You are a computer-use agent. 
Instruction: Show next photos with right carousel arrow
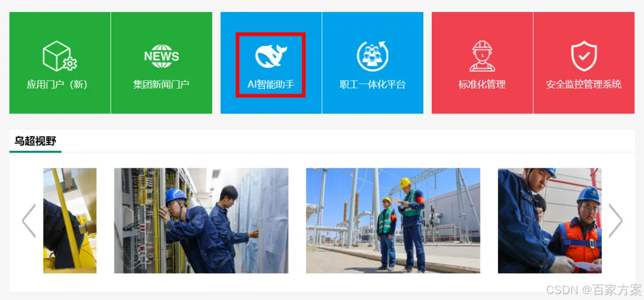coord(615,221)
